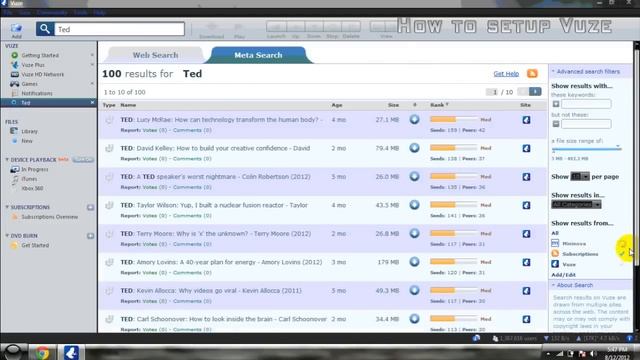640x360 pixels.
Task: Click download icon for Lucy McRae result
Action: click(414, 120)
